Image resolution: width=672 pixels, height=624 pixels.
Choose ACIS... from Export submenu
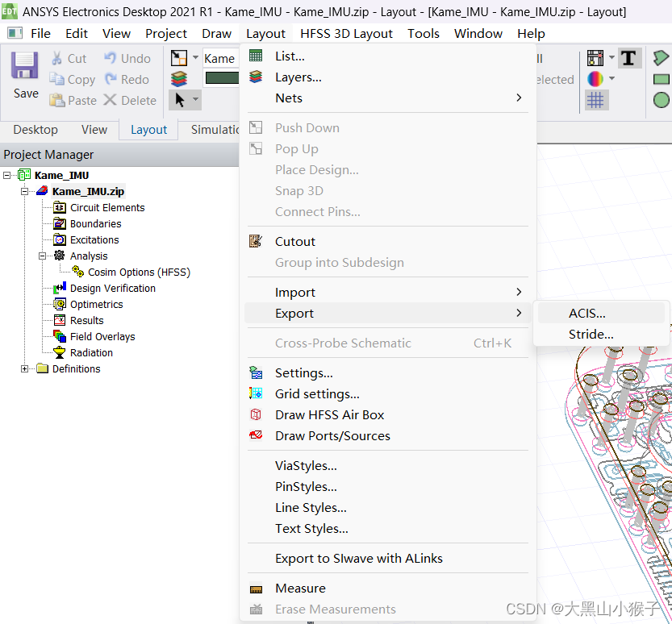pos(601,314)
